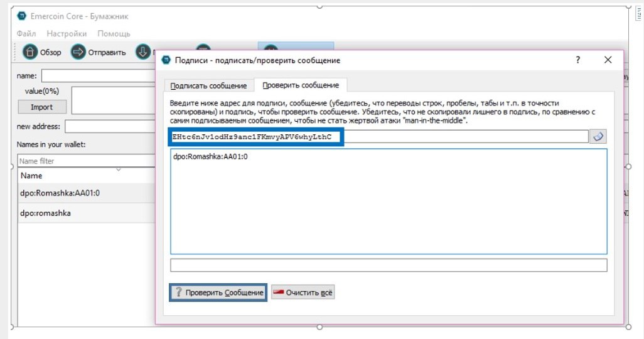Switch to Подписать сообщение tab
Viewport: 644px width, 339px height.
click(208, 85)
